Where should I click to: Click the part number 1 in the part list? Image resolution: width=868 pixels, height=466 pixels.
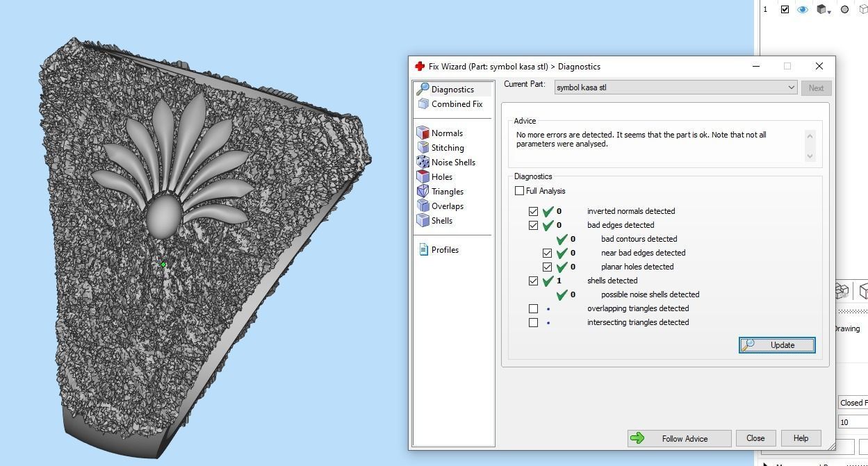point(765,9)
